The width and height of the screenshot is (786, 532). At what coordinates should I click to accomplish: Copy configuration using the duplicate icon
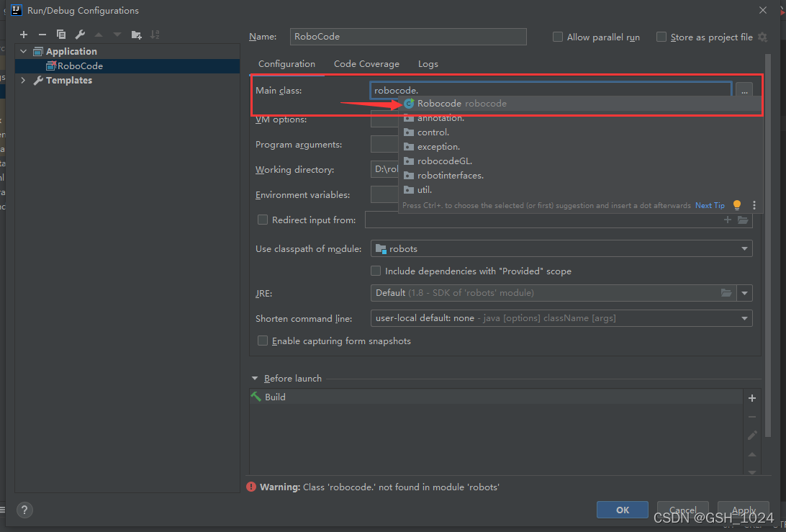61,35
